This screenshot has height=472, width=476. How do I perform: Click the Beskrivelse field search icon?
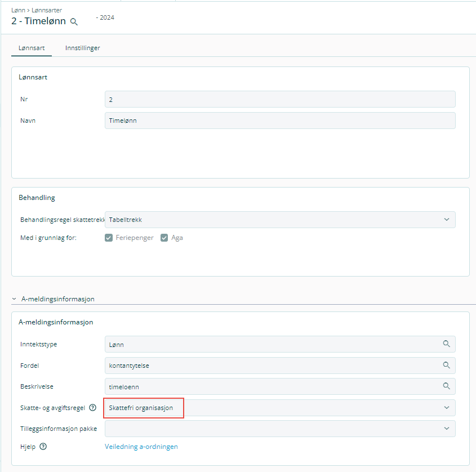click(x=446, y=386)
